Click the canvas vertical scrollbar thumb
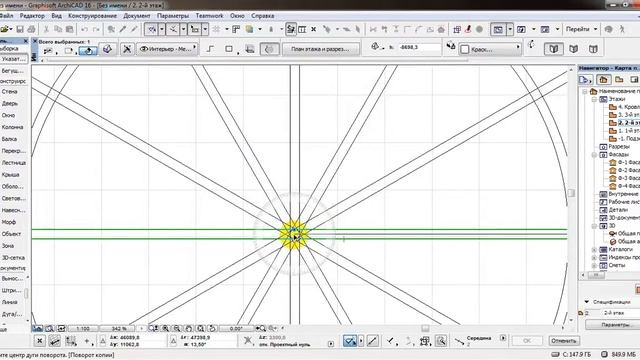Screen dimensions: 640x360 (x=571, y=193)
